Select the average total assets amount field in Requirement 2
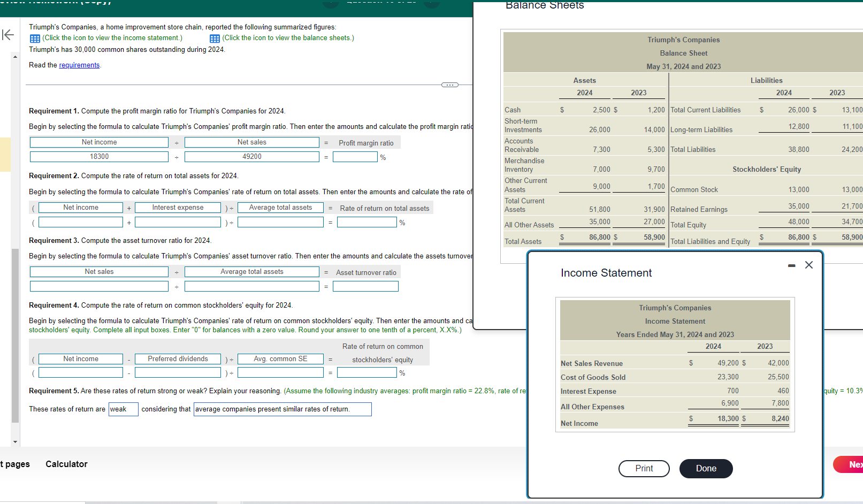The height and width of the screenshot is (504, 863). pyautogui.click(x=280, y=222)
